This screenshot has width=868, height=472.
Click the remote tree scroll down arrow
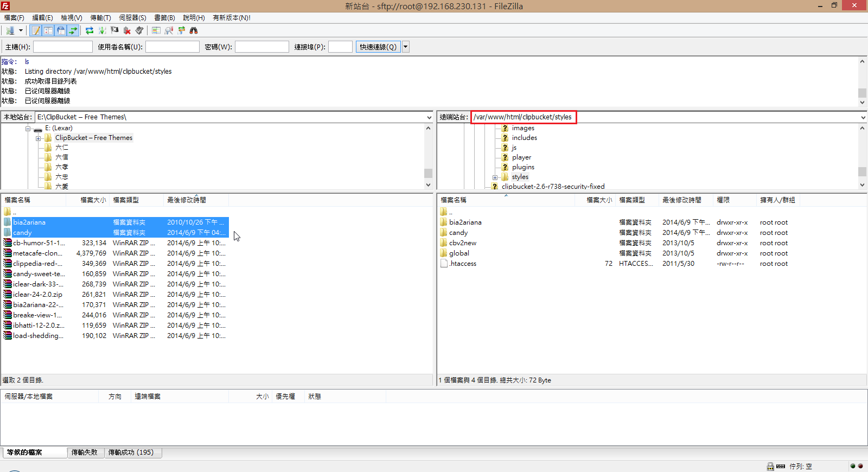(x=862, y=185)
